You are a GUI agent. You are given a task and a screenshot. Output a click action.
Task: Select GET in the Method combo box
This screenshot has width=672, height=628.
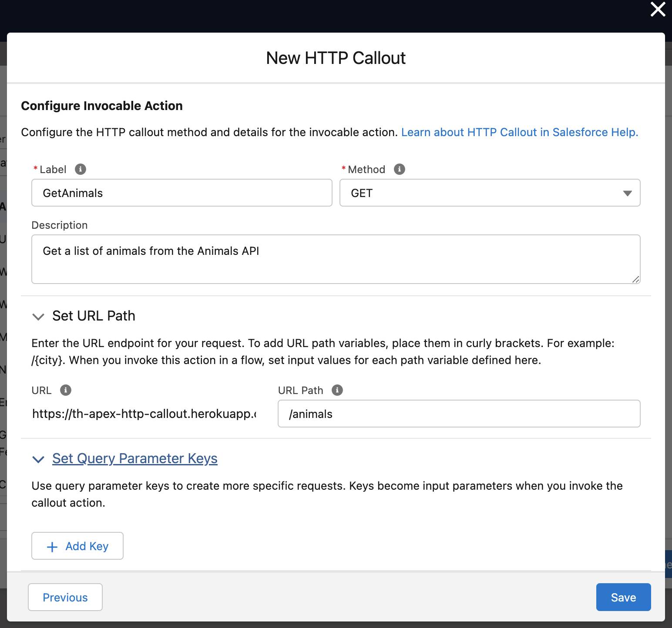pyautogui.click(x=490, y=193)
